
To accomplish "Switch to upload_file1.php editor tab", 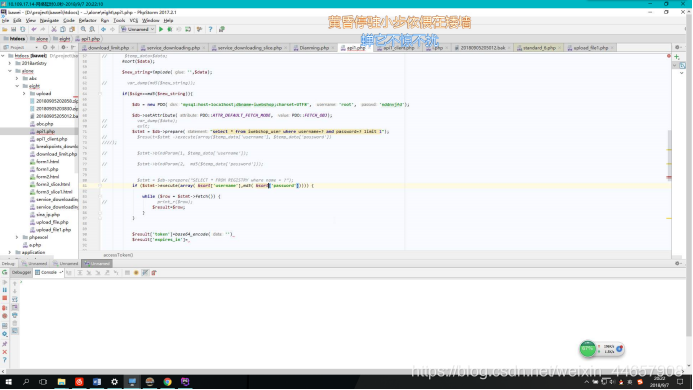I will click(x=591, y=48).
